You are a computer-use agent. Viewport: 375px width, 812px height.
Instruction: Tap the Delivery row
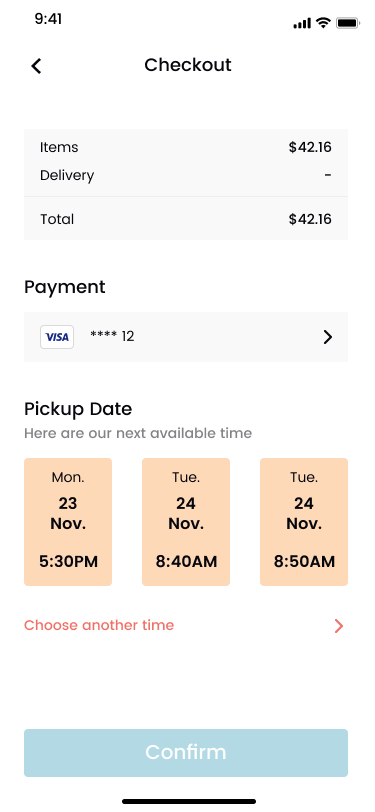tap(186, 175)
